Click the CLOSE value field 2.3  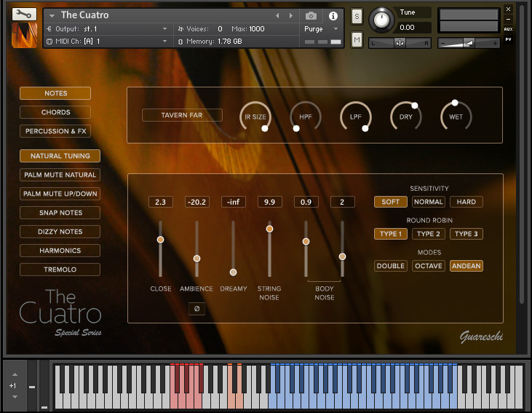click(161, 202)
